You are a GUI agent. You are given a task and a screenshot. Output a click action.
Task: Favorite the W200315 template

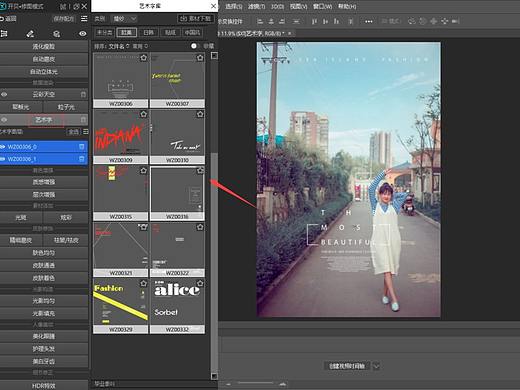(143, 170)
